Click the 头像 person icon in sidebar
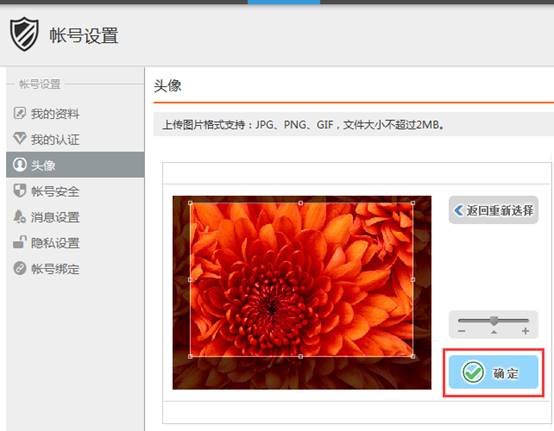 pyautogui.click(x=20, y=164)
